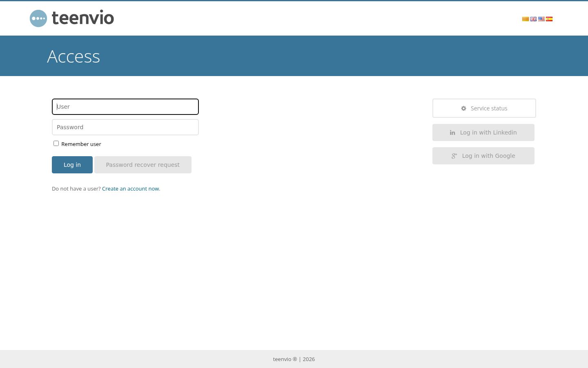This screenshot has height=368, width=588.
Task: Switch language with the Catalan flag
Action: pos(526,19)
